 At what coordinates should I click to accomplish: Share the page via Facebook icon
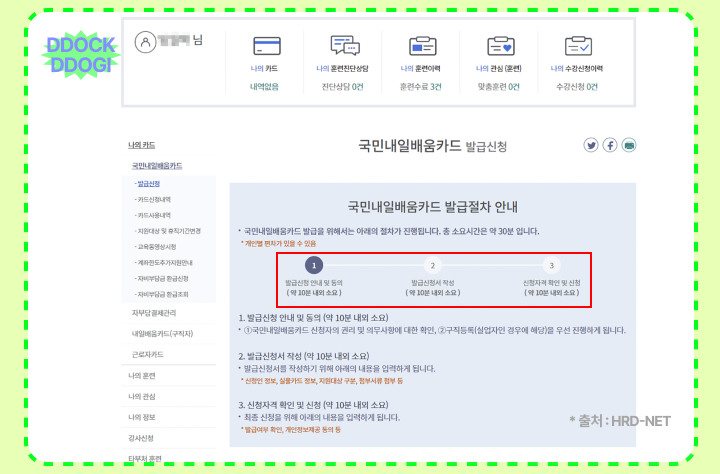point(610,145)
